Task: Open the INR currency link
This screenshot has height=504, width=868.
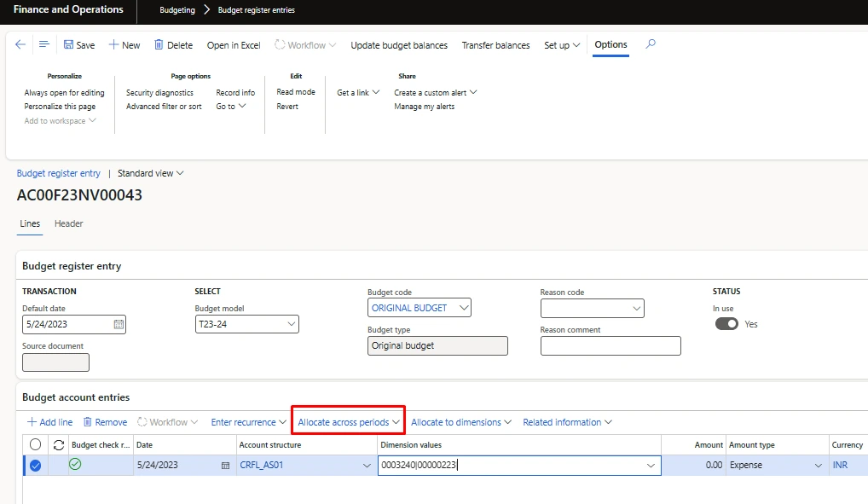Action: click(840, 466)
